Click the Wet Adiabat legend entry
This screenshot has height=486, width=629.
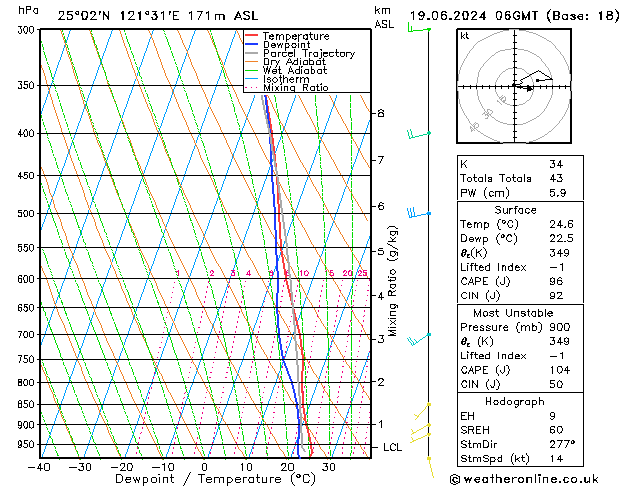[x=286, y=71]
